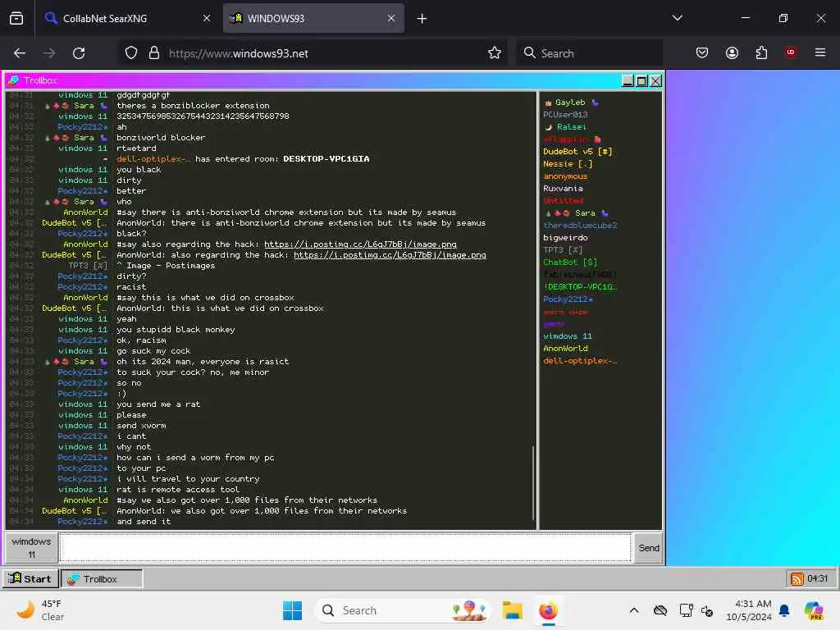
Task: Open Firefox recent browsing view icon
Action: tap(16, 19)
